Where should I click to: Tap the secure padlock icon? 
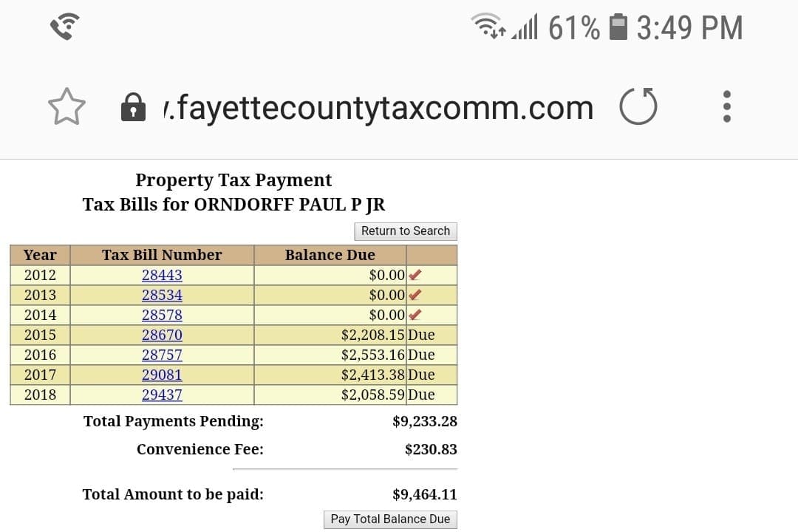[133, 107]
